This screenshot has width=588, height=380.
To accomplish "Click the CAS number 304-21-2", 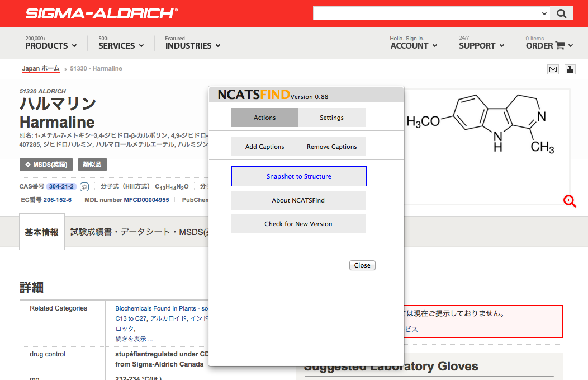I will pos(61,186).
